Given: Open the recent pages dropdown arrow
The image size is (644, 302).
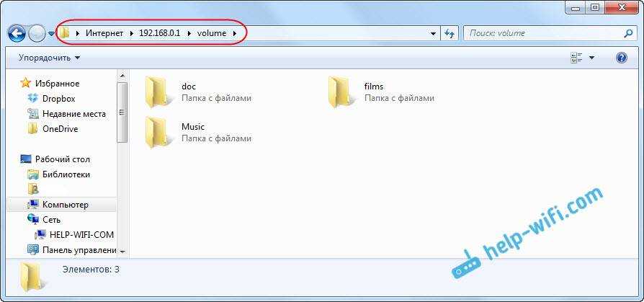Looking at the screenshot, I should (x=51, y=34).
